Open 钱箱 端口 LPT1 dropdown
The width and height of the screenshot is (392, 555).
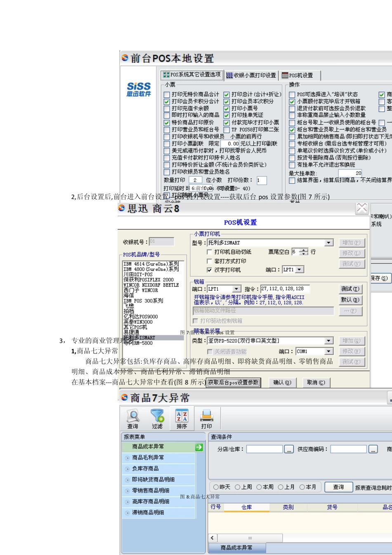pos(236,289)
